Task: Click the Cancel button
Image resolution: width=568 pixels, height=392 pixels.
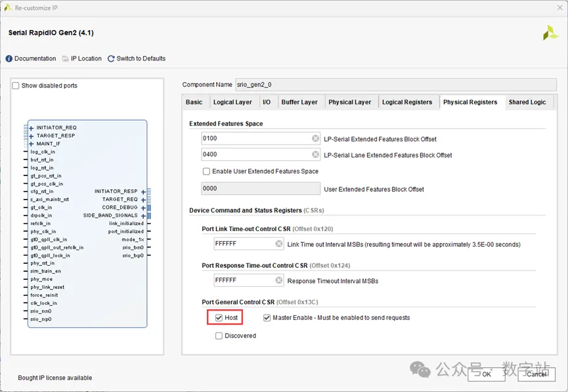Action: coord(536,374)
